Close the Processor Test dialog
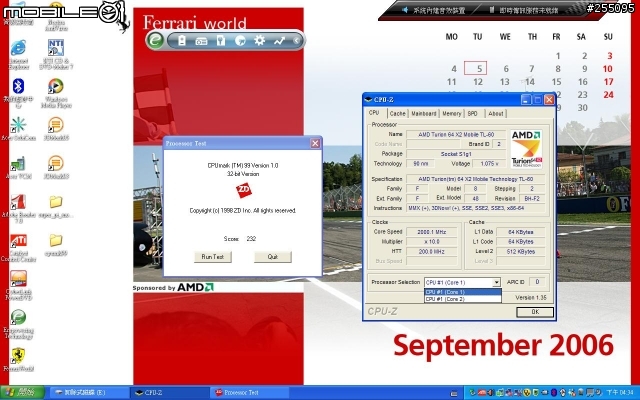The height and width of the screenshot is (400, 640). [315, 143]
